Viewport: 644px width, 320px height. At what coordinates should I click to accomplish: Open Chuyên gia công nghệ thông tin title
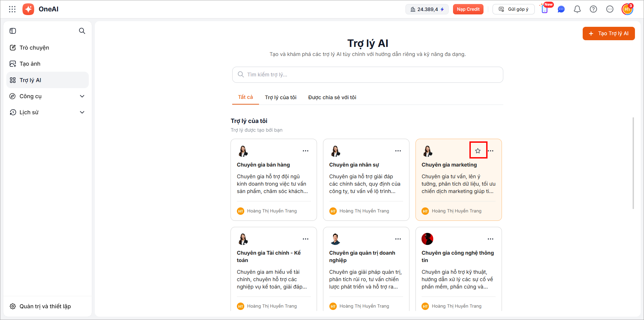point(458,257)
